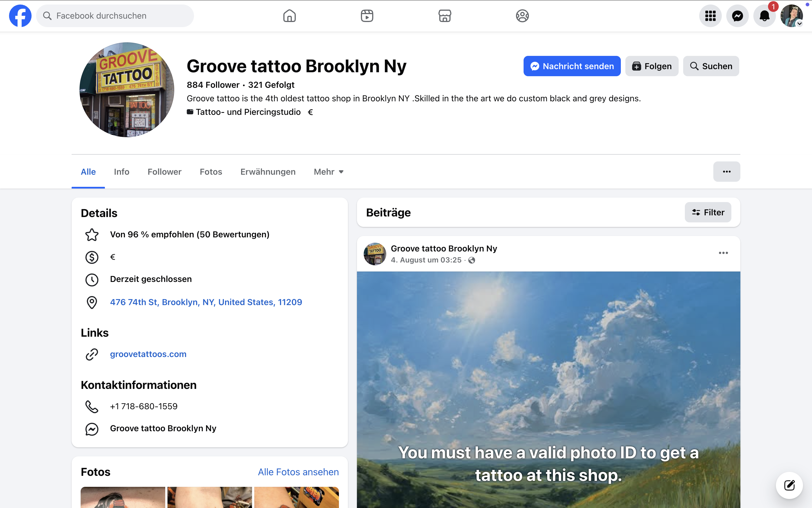Viewport: 812px width, 508px height.
Task: Open the 476 74th St address link
Action: (206, 302)
